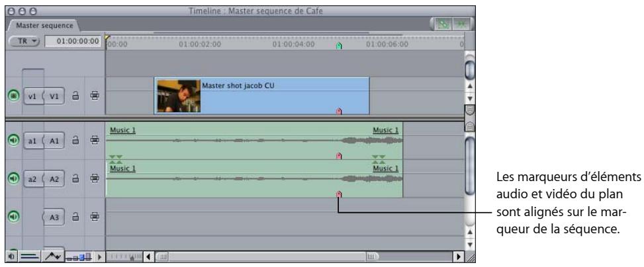Toggle Auto Select on track V1
This screenshot has height=267, width=644.
pyautogui.click(x=95, y=96)
